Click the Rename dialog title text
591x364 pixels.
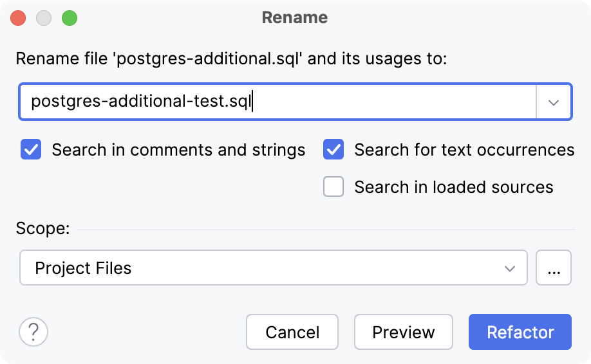click(x=295, y=18)
